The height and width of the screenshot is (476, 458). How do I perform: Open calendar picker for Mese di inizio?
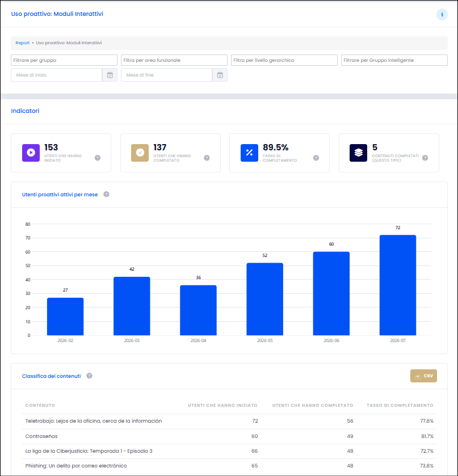[110, 75]
